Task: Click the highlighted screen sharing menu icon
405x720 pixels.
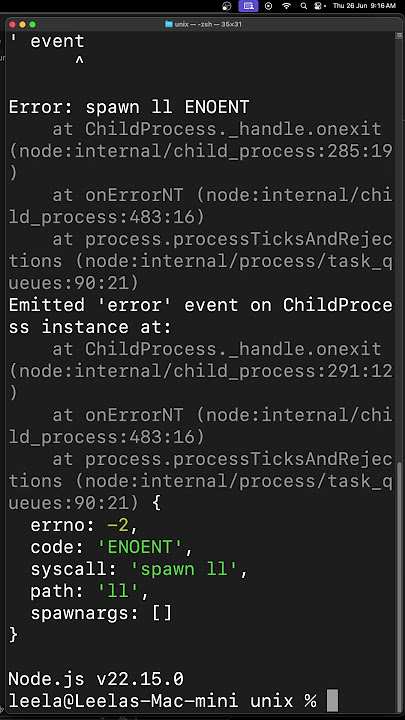Action: tap(248, 6)
